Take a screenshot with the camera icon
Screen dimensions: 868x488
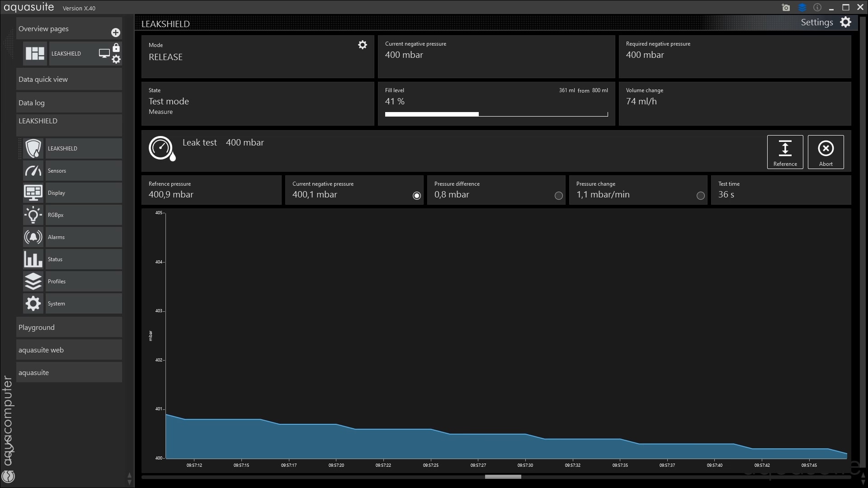click(x=786, y=8)
